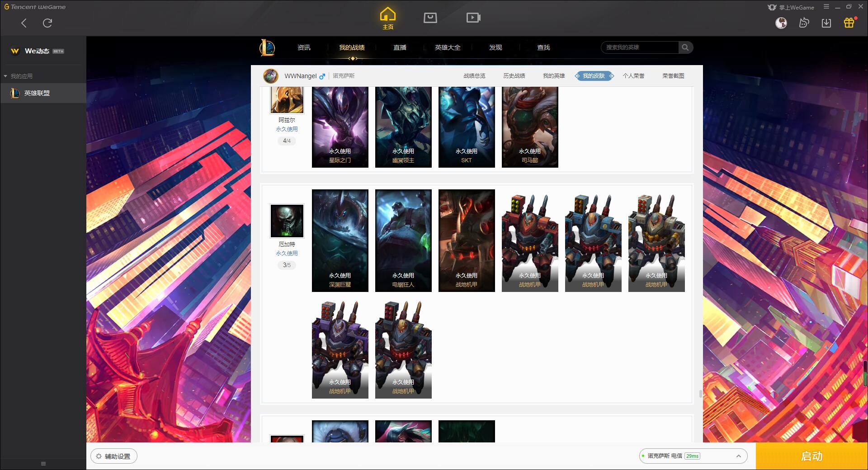
Task: Open the 司马懿 skin card
Action: [x=530, y=127]
